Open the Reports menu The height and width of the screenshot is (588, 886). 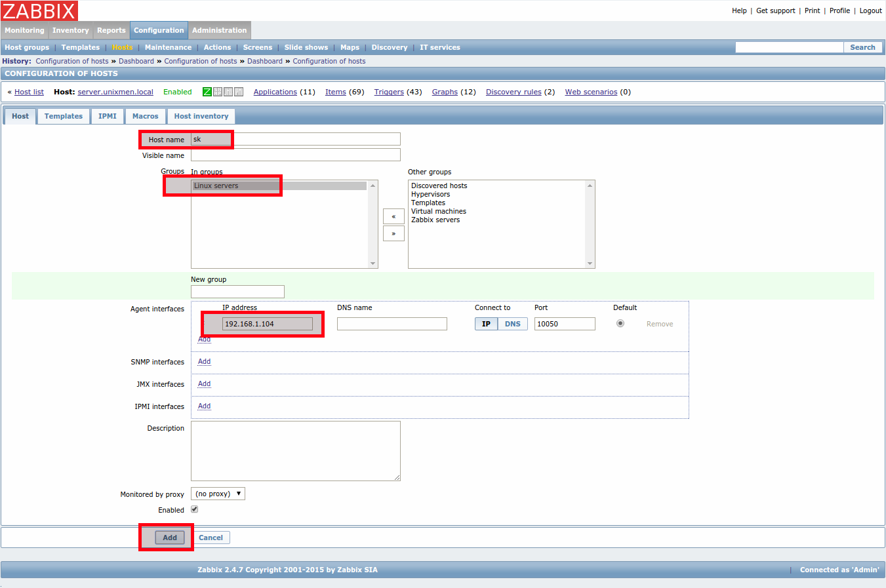pos(111,30)
